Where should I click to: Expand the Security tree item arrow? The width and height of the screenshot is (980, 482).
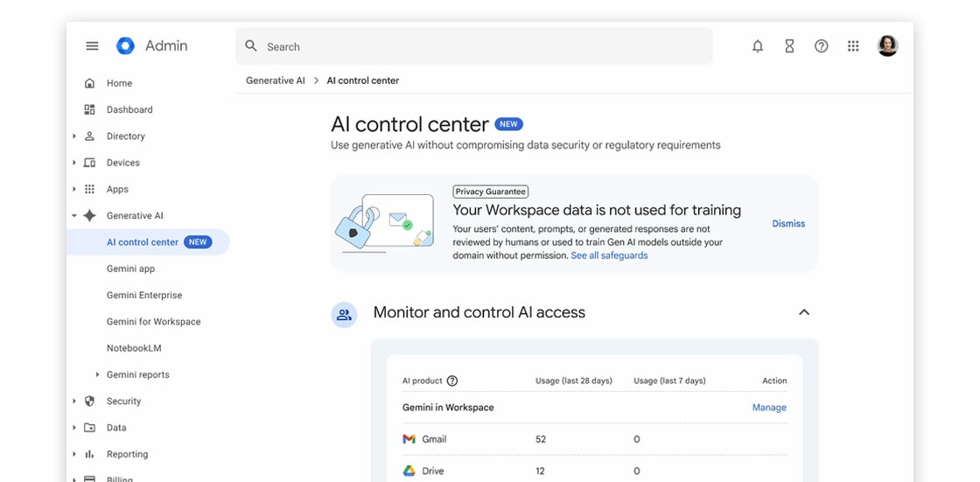73,401
